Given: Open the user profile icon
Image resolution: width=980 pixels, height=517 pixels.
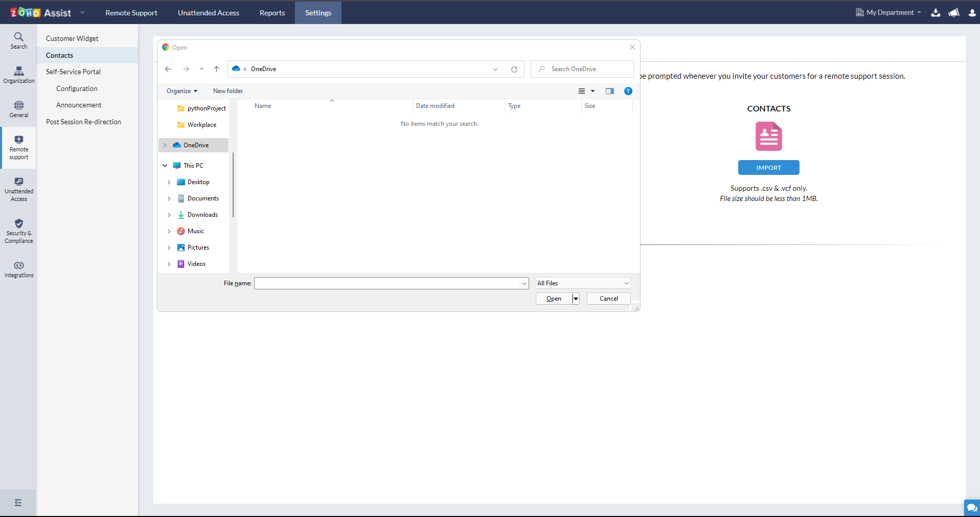Looking at the screenshot, I should click(972, 13).
